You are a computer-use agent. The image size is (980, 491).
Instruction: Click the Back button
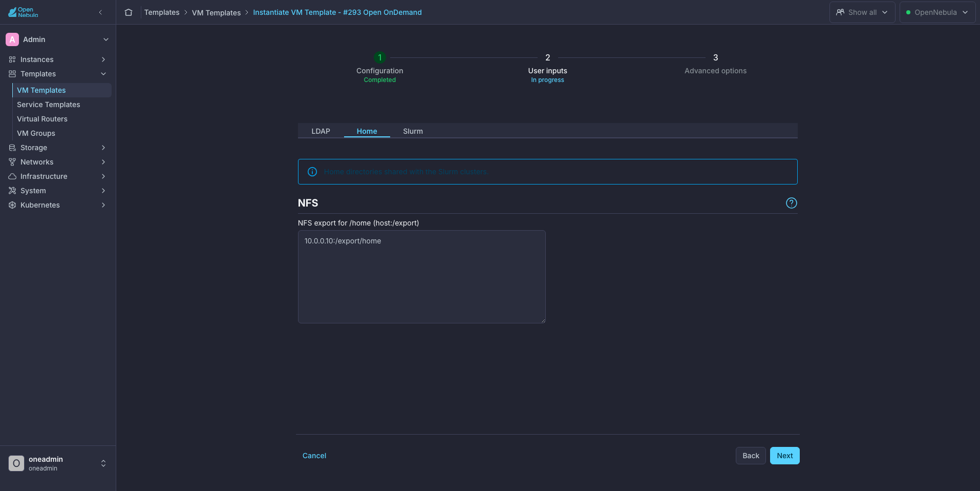(x=751, y=456)
